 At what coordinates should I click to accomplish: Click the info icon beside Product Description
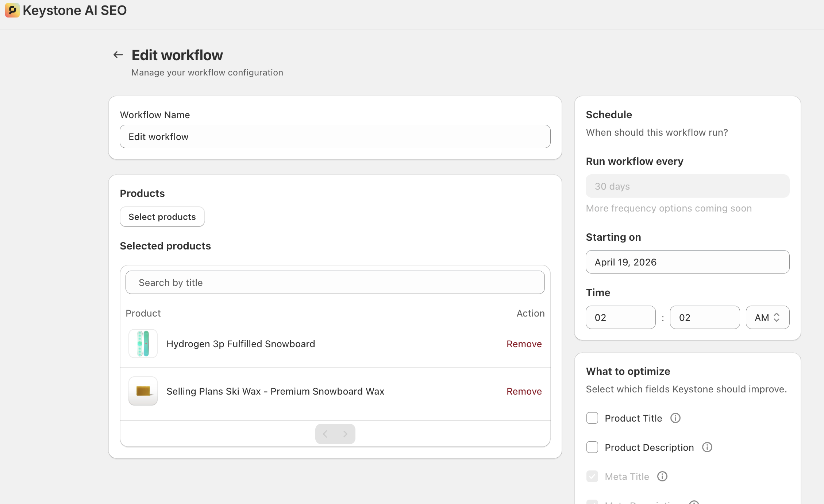pyautogui.click(x=707, y=447)
